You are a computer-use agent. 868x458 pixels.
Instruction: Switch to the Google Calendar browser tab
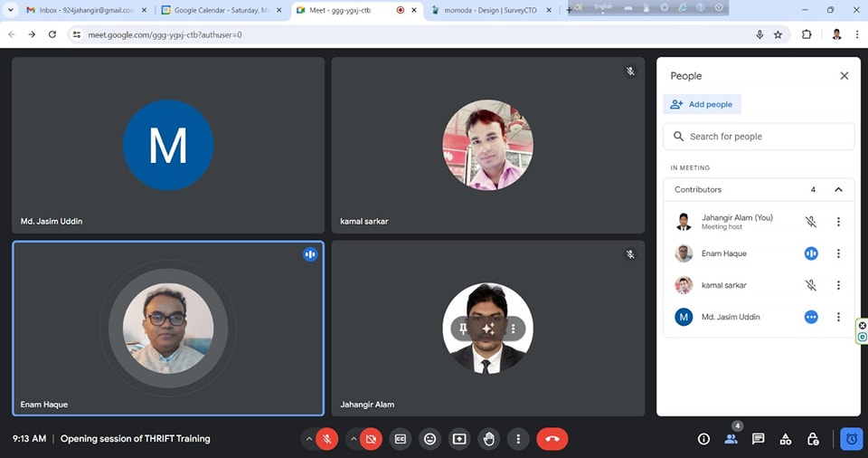tap(221, 10)
